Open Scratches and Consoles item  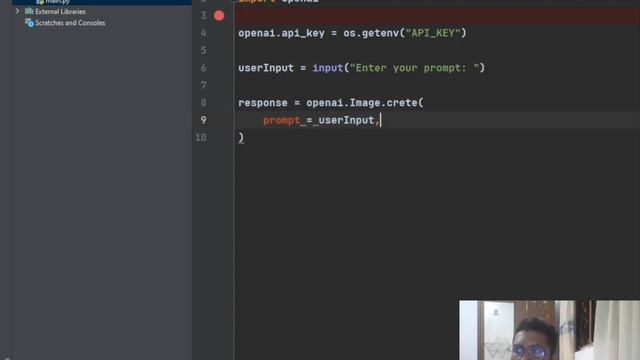click(x=70, y=23)
